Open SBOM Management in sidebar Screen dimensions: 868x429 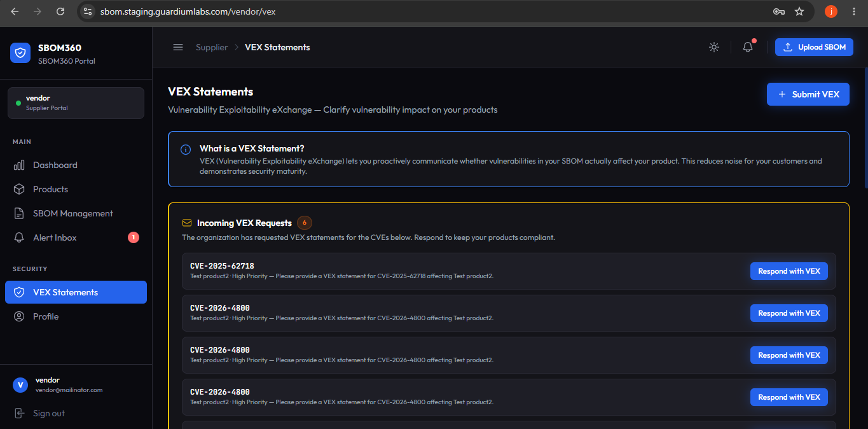click(x=76, y=213)
